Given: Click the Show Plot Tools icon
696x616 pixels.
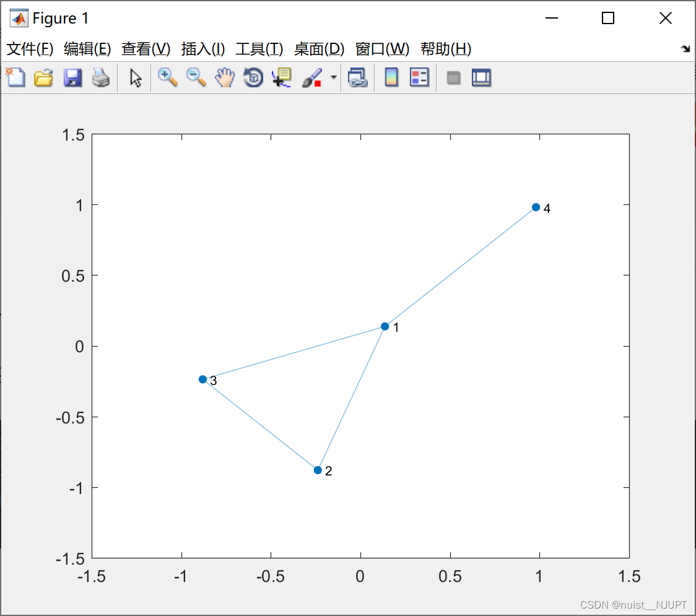Looking at the screenshot, I should pyautogui.click(x=481, y=77).
